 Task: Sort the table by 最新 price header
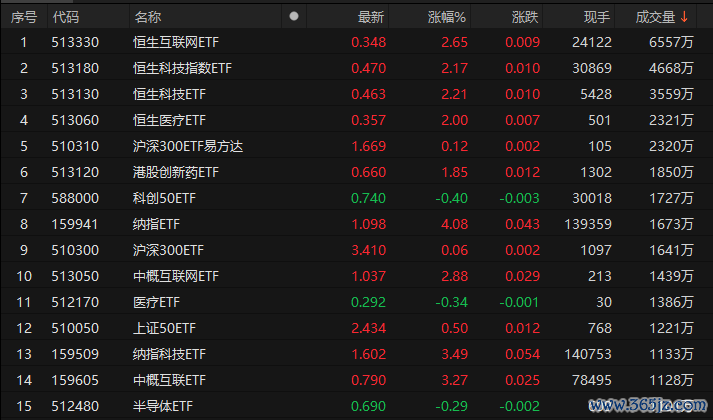point(371,17)
